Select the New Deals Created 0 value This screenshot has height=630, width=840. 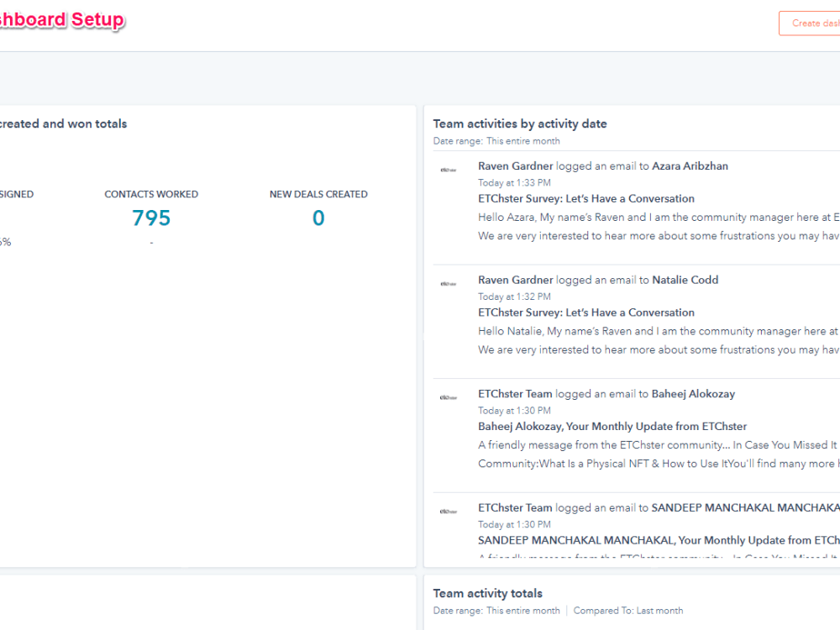pyautogui.click(x=318, y=218)
